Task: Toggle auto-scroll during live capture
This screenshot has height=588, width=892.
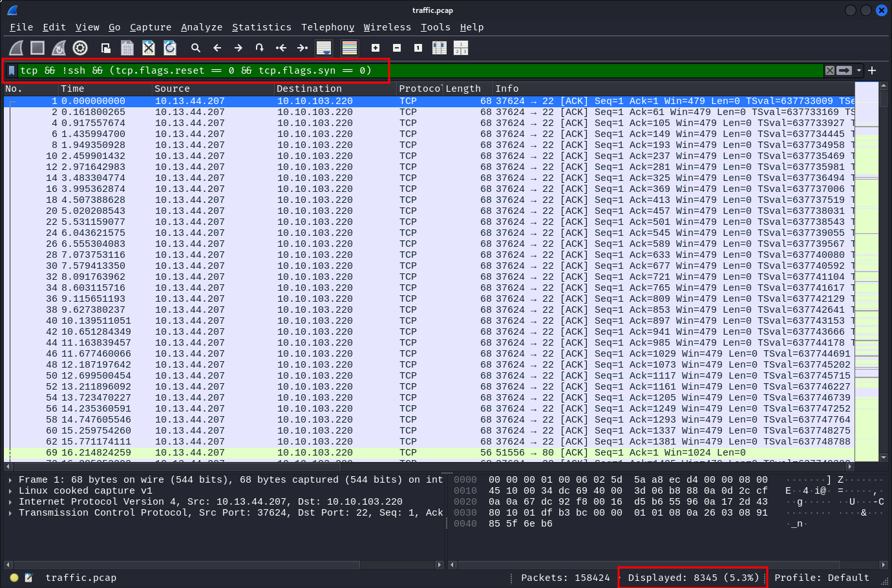Action: pos(324,48)
